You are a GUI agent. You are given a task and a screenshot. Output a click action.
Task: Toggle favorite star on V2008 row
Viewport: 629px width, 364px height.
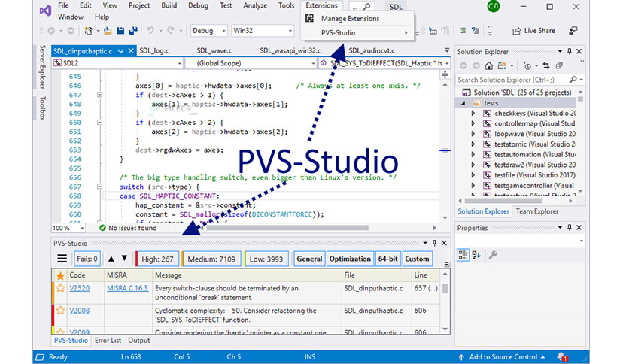60,311
